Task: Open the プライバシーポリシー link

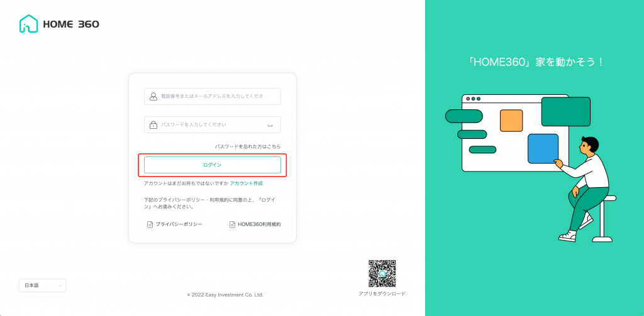Action: click(179, 224)
